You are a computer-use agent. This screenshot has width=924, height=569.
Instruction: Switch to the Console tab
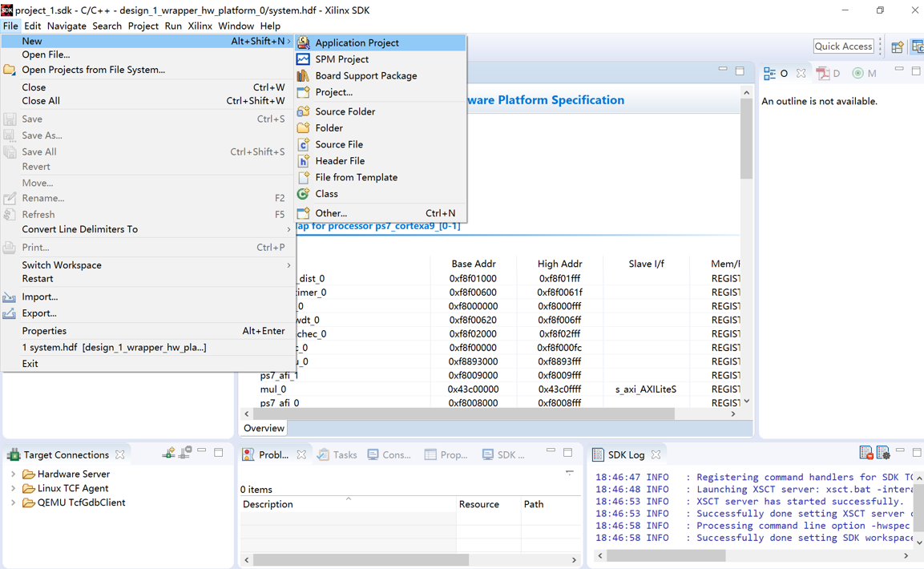pos(389,454)
